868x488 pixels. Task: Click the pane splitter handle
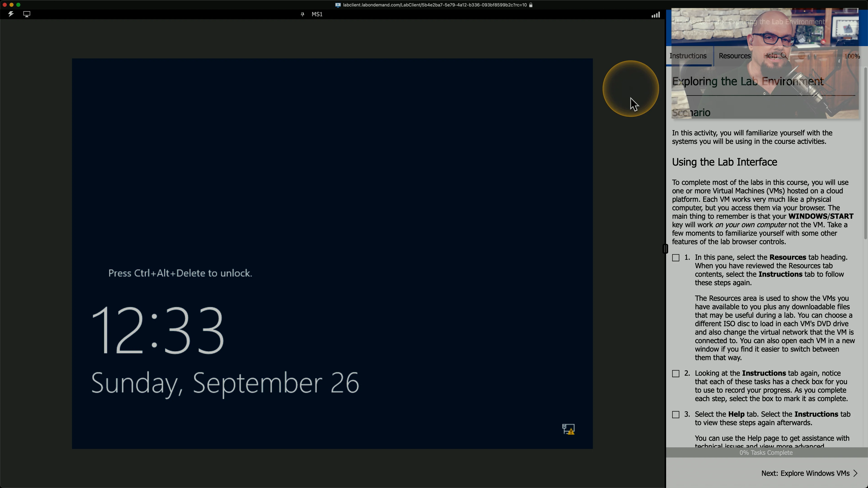point(665,249)
